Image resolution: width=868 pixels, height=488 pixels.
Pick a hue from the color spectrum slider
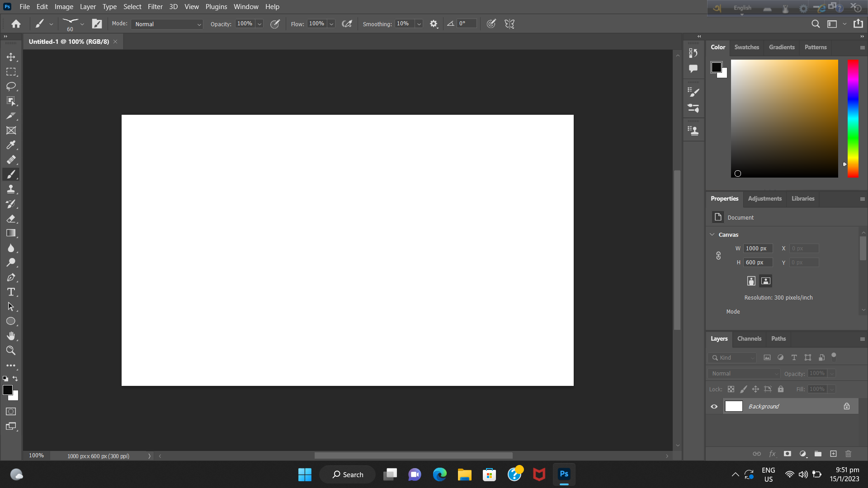(x=854, y=117)
